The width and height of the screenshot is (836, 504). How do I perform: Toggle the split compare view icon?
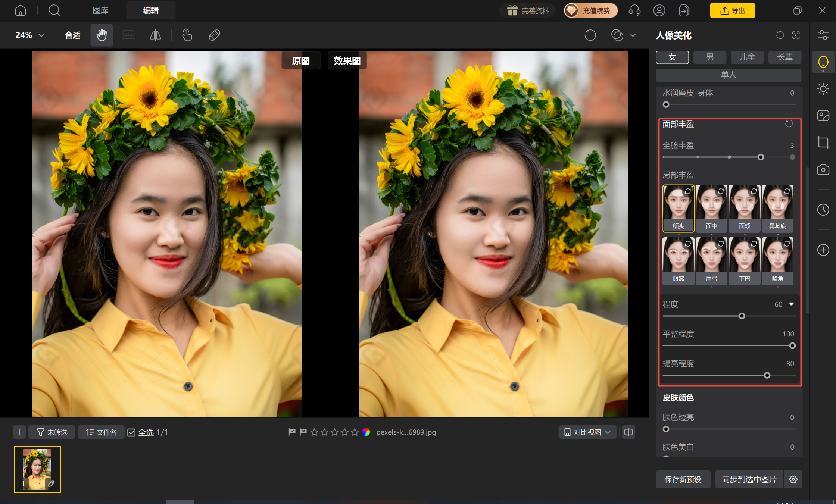628,432
